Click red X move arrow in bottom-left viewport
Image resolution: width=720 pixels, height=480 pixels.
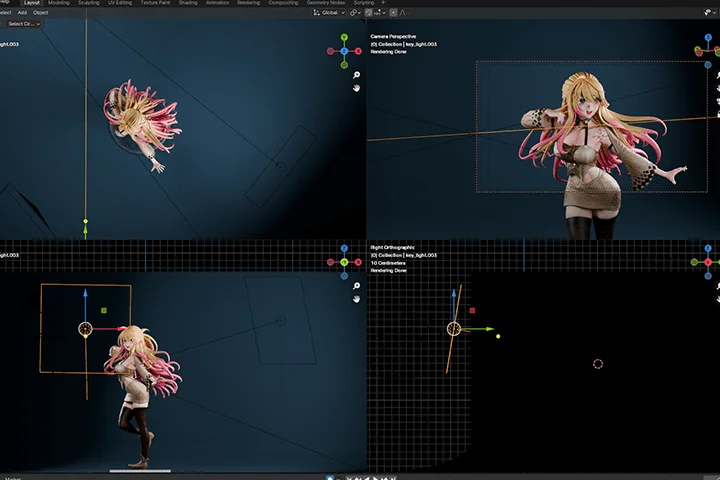[120, 329]
